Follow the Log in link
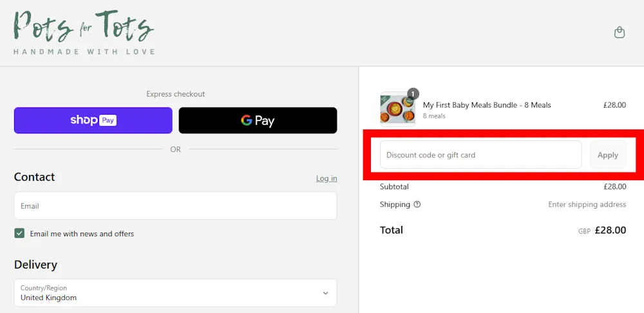This screenshot has height=313, width=644. pyautogui.click(x=327, y=178)
